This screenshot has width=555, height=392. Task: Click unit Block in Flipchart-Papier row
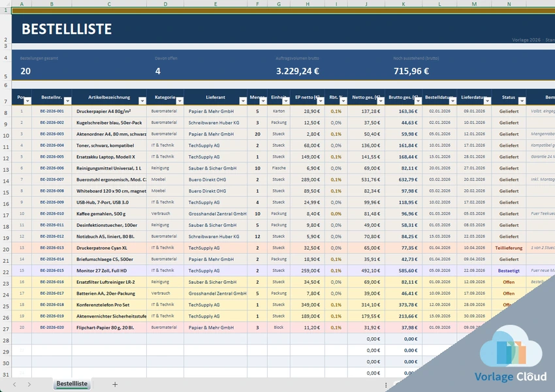coord(279,327)
